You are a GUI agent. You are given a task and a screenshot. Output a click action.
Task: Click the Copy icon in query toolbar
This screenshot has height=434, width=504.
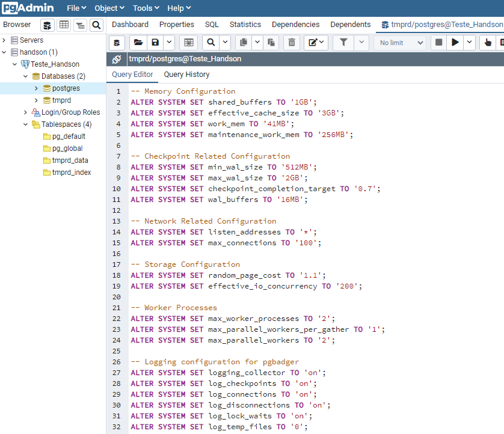pos(244,43)
